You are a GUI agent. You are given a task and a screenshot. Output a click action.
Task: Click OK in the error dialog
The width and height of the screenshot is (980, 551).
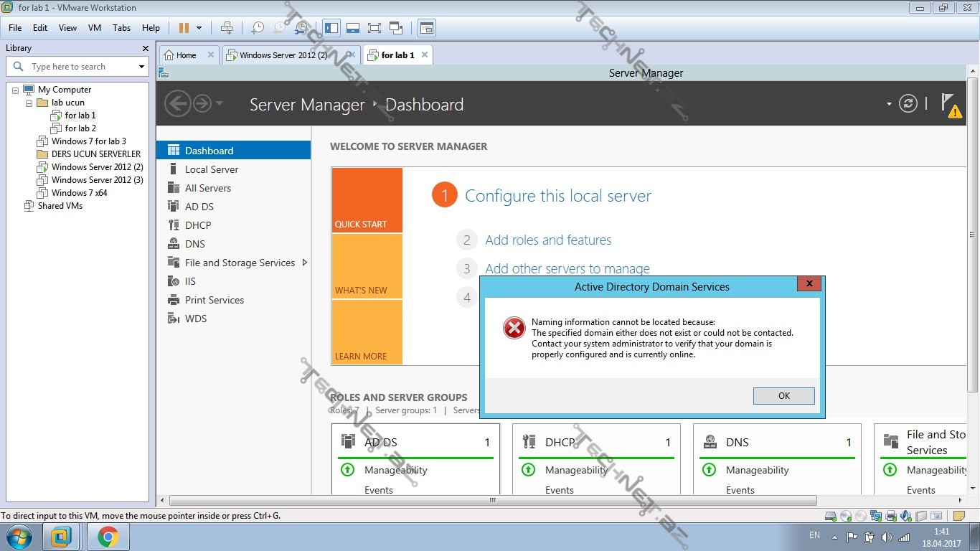click(x=783, y=396)
